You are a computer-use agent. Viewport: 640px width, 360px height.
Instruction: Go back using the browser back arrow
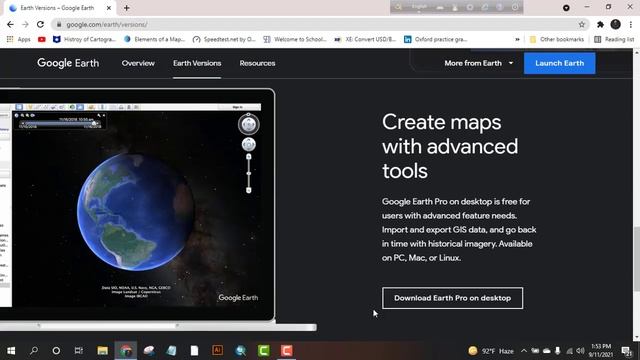click(x=10, y=24)
